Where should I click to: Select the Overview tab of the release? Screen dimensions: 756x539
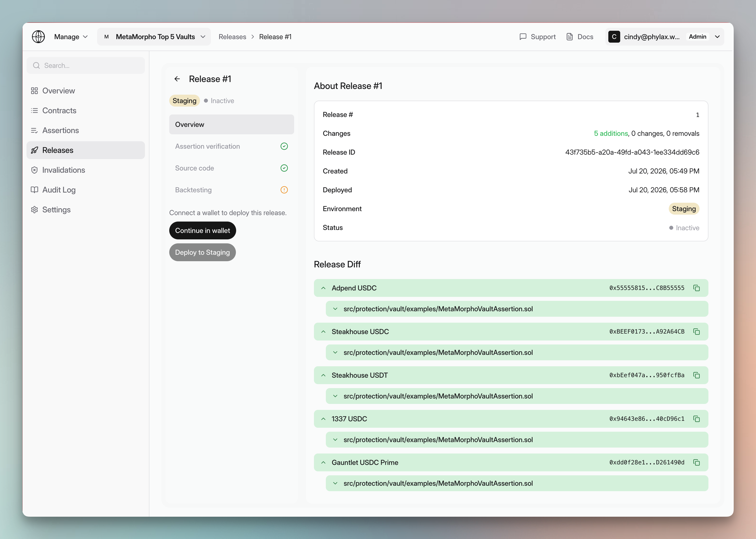click(231, 124)
